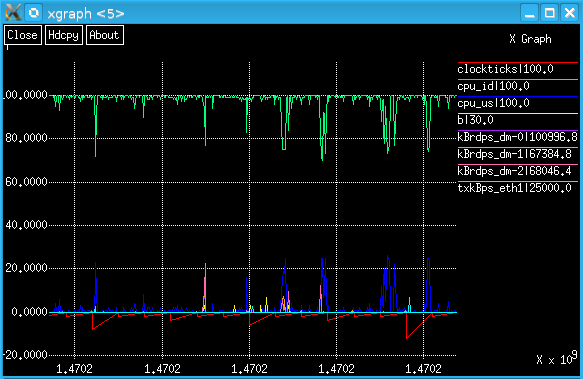Click the txkBps_eth1 legend entry
This screenshot has width=583, height=379.
tap(514, 188)
